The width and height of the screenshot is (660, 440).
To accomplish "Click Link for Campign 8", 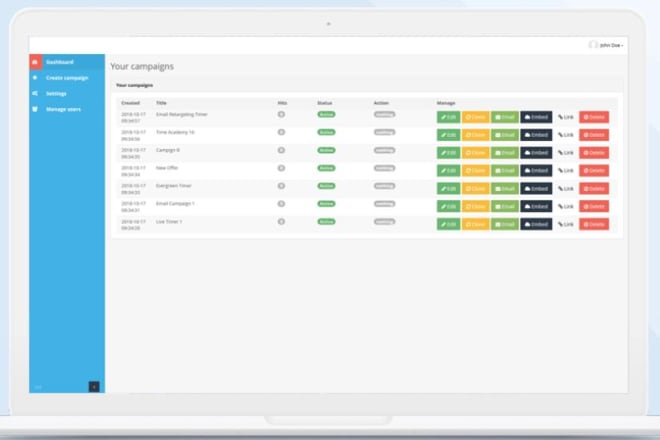I will pyautogui.click(x=566, y=153).
